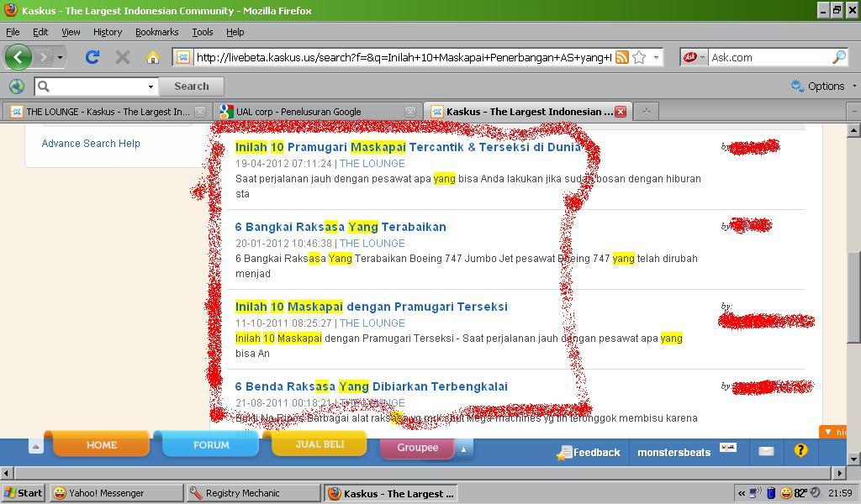This screenshot has width=861, height=504.
Task: Open the Edit menu
Action: [x=40, y=32]
